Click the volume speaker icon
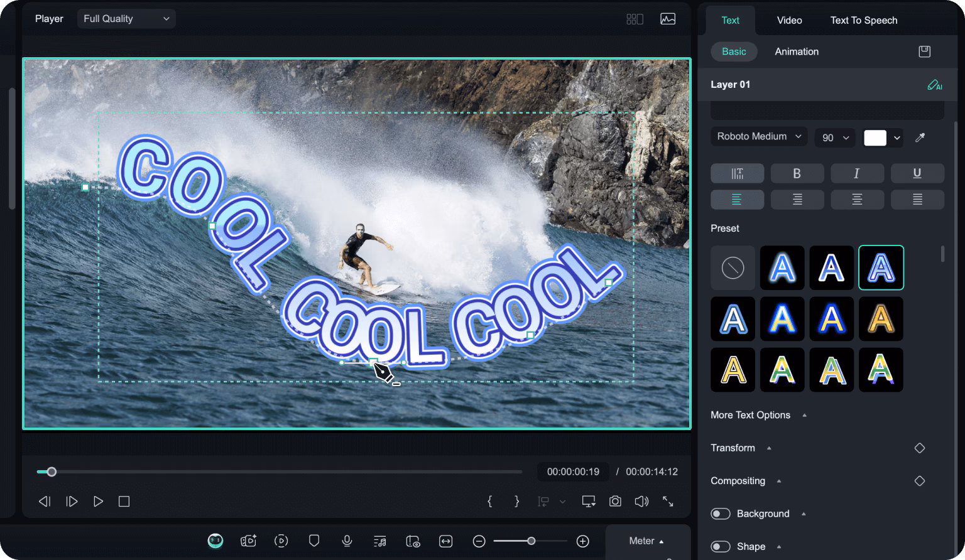Image resolution: width=965 pixels, height=560 pixels. [x=641, y=501]
